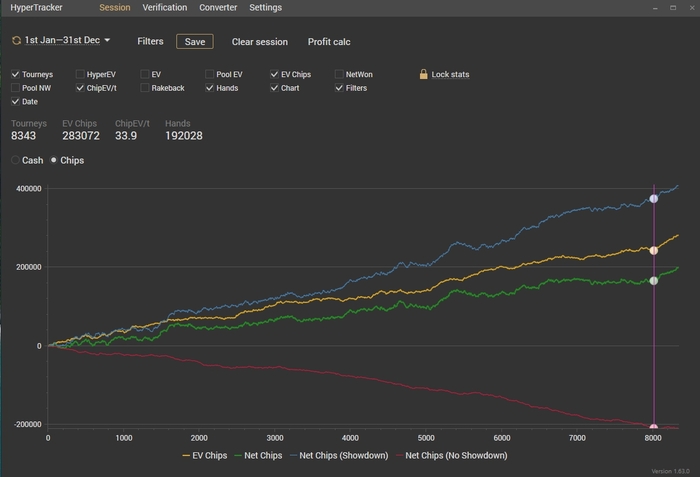Click the green Net Chips marker dot

pos(654,280)
